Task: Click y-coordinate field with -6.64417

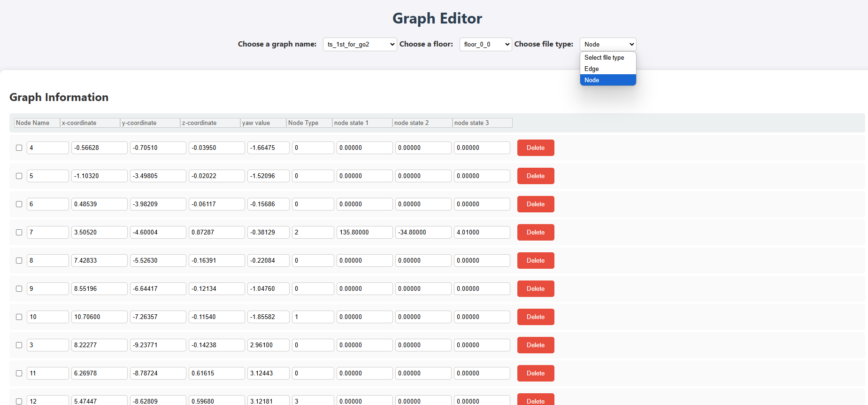Action: pyautogui.click(x=158, y=288)
